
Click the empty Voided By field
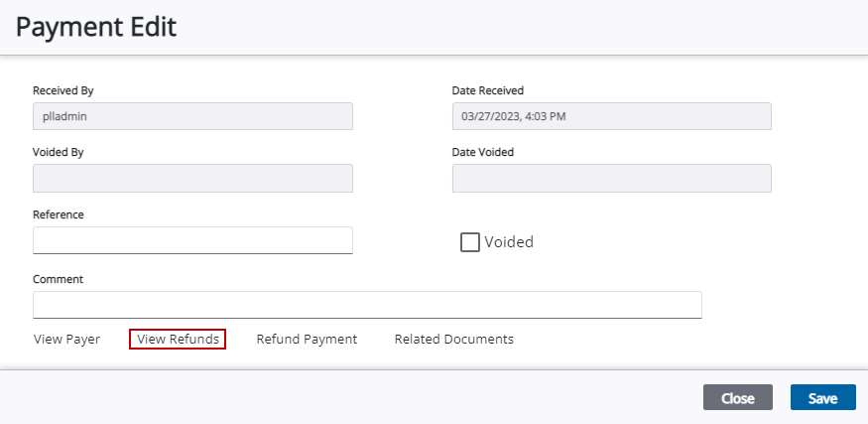[x=192, y=179]
